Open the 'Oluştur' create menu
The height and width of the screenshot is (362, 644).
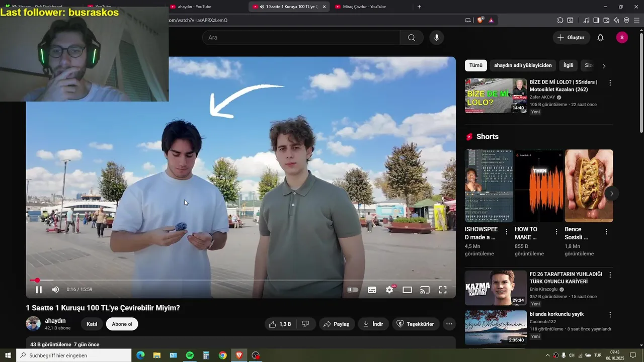pyautogui.click(x=571, y=38)
